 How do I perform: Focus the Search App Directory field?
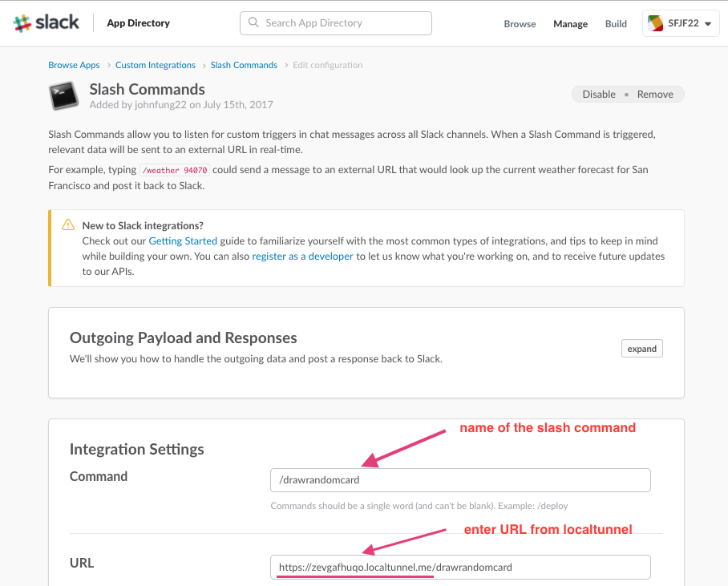[x=336, y=23]
